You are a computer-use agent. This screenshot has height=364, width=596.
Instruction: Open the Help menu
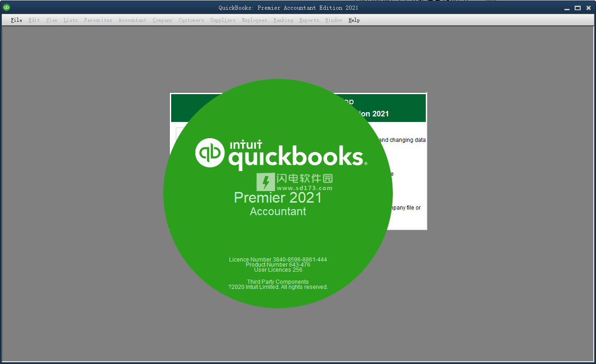[354, 20]
